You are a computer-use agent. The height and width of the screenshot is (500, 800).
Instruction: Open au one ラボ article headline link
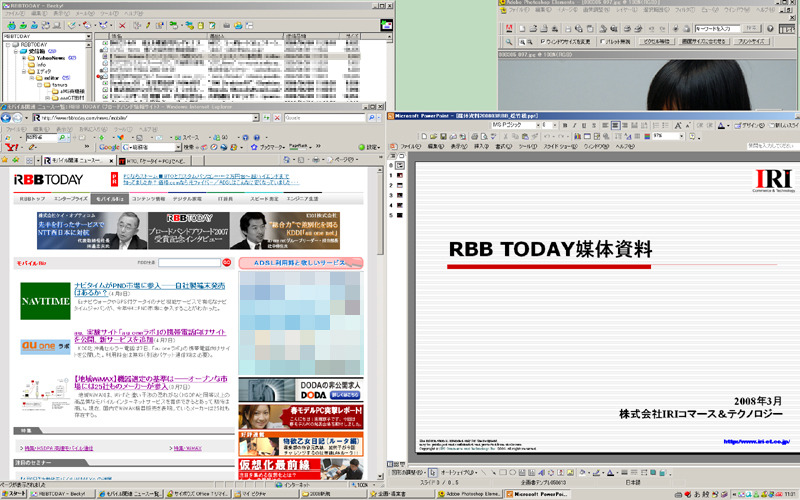150,335
